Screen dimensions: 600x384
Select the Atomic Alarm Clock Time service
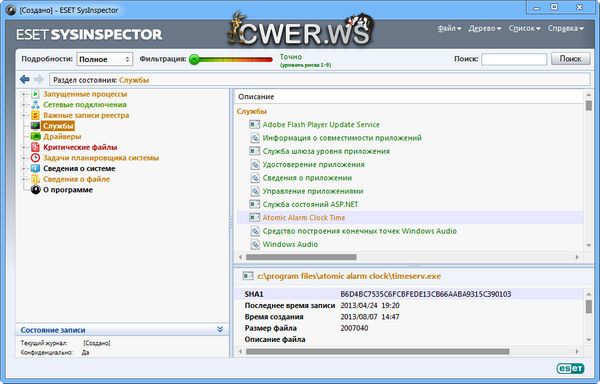pyautogui.click(x=304, y=218)
